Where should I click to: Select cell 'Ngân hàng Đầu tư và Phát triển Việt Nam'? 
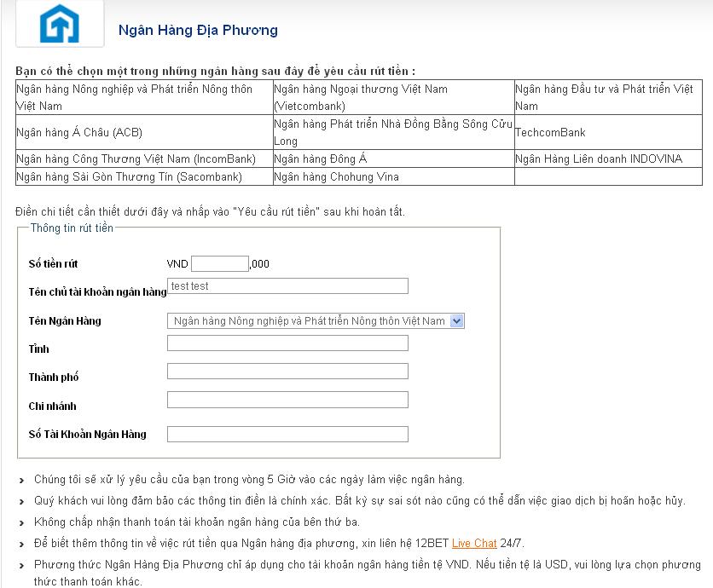click(608, 97)
